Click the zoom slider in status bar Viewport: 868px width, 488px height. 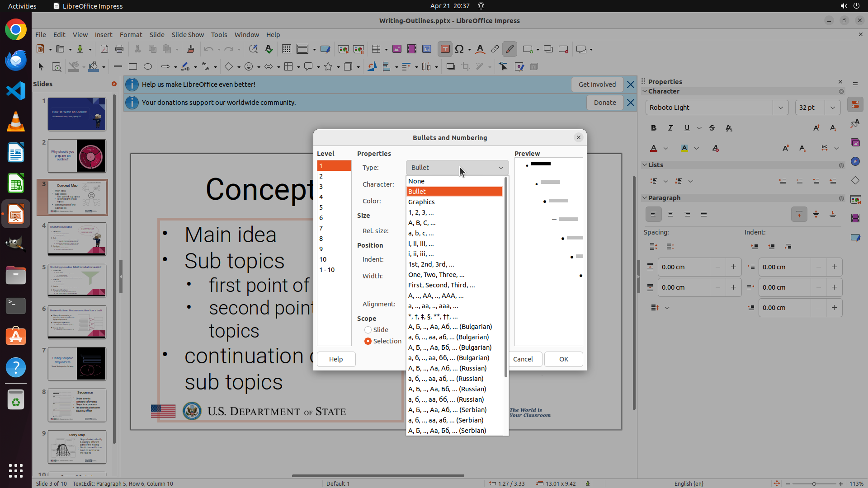pos(814,483)
